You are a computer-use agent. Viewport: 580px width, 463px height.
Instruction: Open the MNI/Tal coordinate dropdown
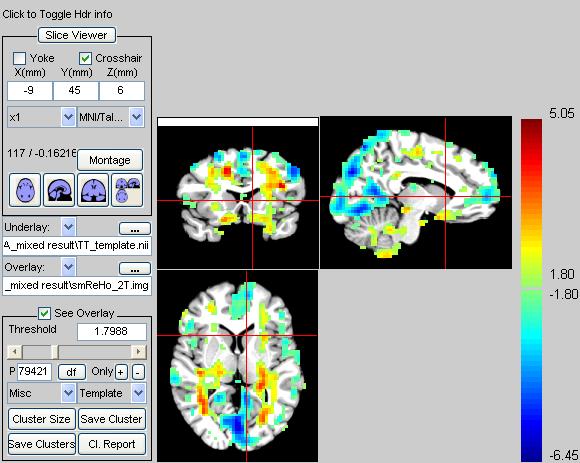tap(111, 117)
